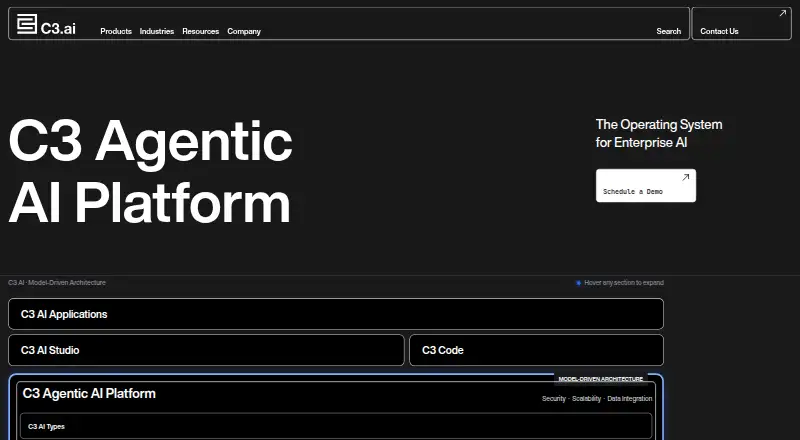
Task: Click the C3.ai logo
Action: [x=46, y=25]
